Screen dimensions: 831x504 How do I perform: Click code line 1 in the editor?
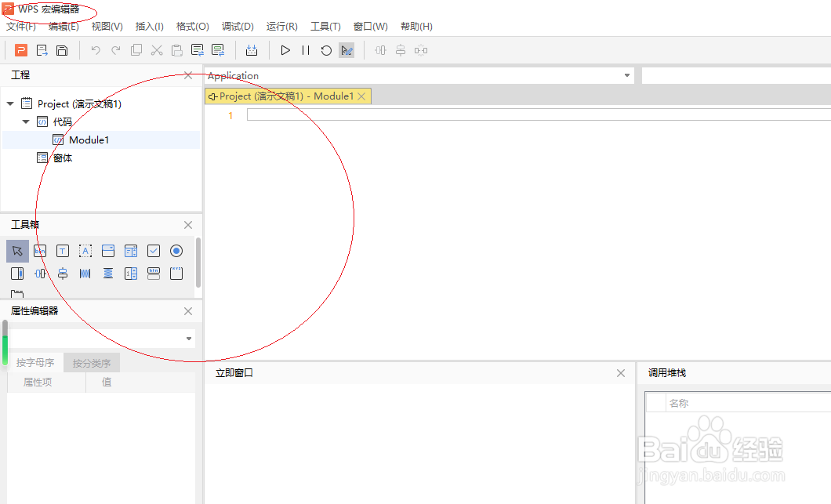pyautogui.click(x=539, y=115)
